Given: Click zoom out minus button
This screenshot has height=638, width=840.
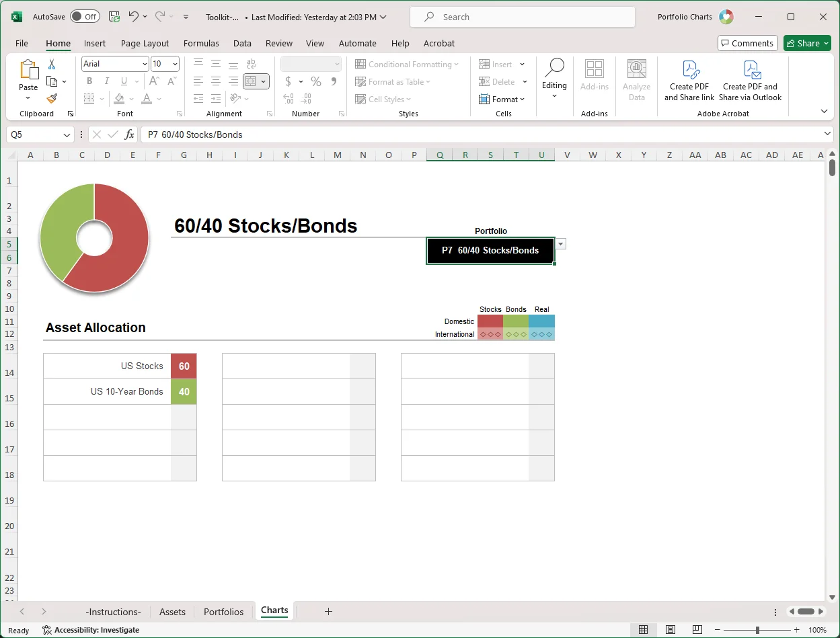Looking at the screenshot, I should [x=718, y=630].
